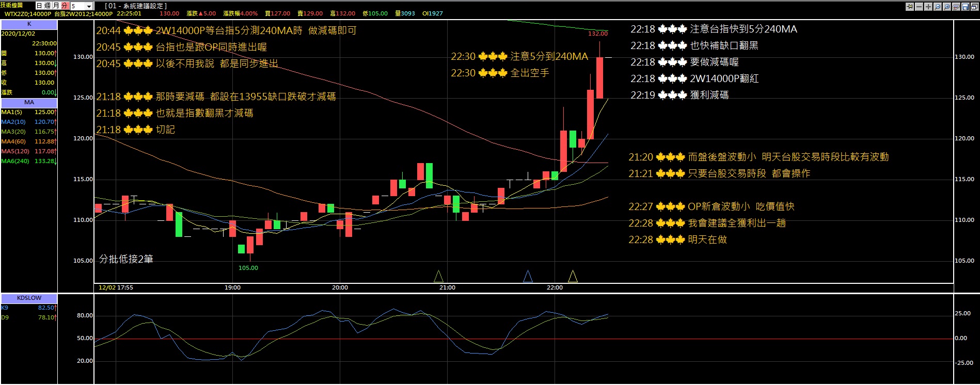Screen dimensions: 980x385
Task: Click the KDSLOW indicator header
Action: (x=29, y=298)
